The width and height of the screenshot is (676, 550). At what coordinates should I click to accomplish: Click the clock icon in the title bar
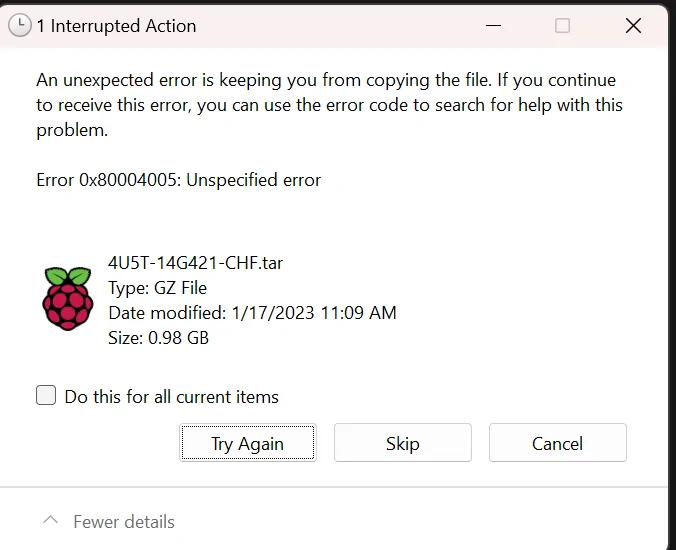[20, 26]
